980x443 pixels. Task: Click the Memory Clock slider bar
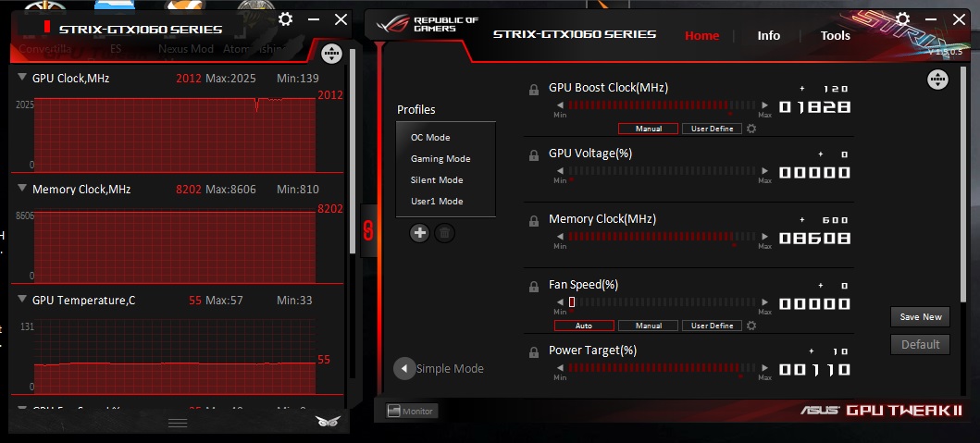click(x=663, y=236)
